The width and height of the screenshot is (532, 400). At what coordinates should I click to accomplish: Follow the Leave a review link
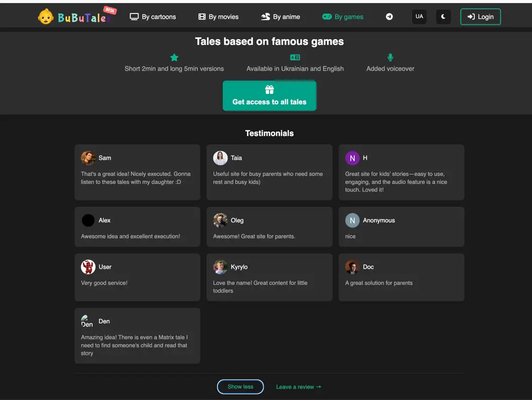click(298, 387)
